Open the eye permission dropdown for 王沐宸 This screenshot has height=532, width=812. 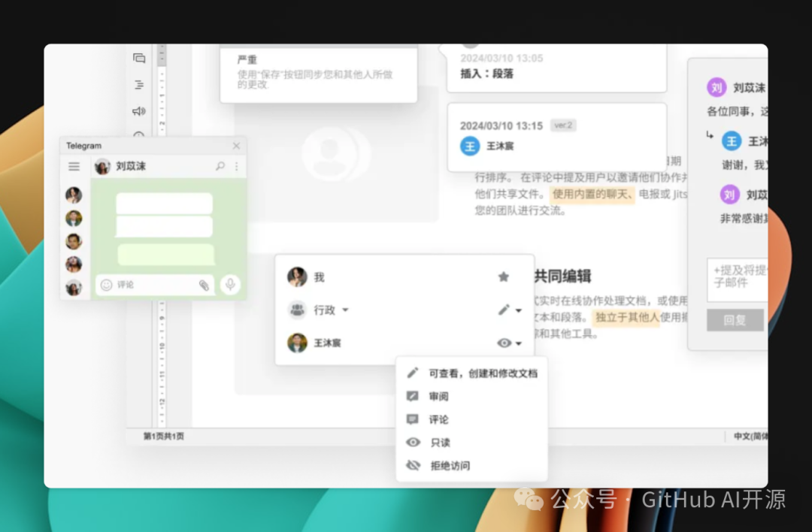click(510, 343)
